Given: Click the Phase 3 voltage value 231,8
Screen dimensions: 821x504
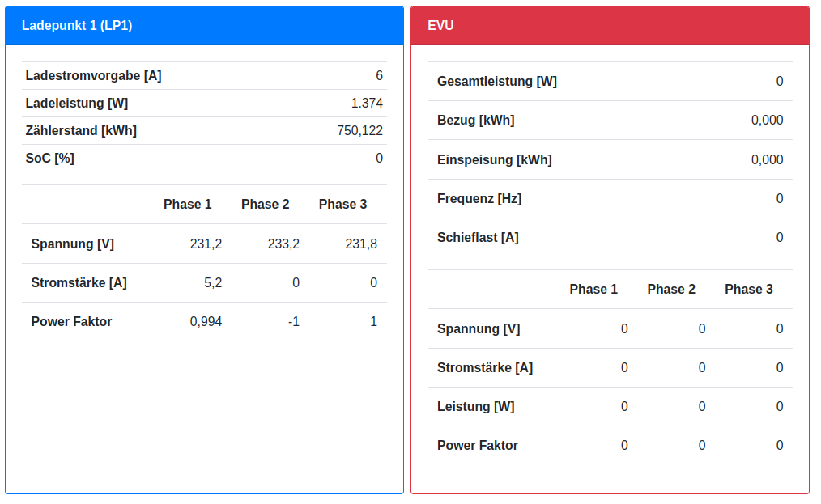Looking at the screenshot, I should 361,244.
